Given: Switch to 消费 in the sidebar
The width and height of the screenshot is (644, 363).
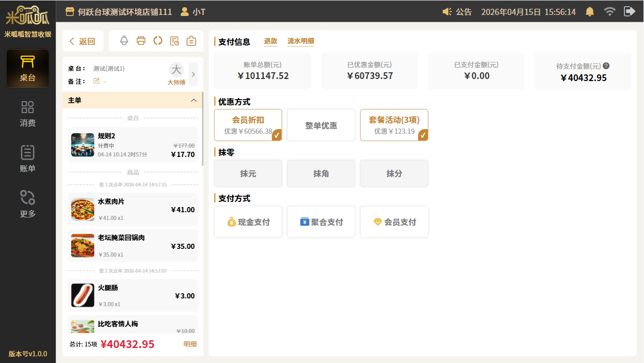Looking at the screenshot, I should point(28,114).
